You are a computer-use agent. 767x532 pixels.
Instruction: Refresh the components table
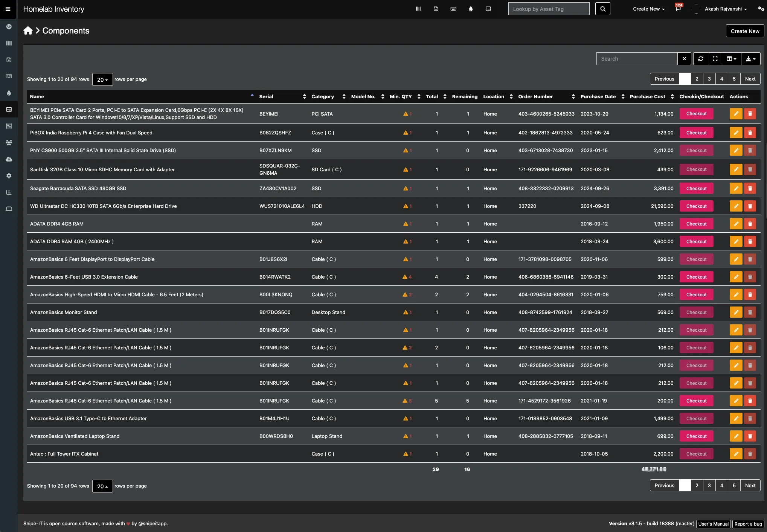tap(700, 59)
